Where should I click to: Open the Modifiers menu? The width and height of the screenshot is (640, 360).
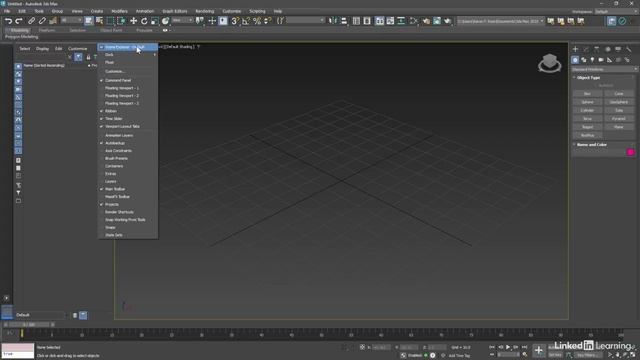pos(119,11)
